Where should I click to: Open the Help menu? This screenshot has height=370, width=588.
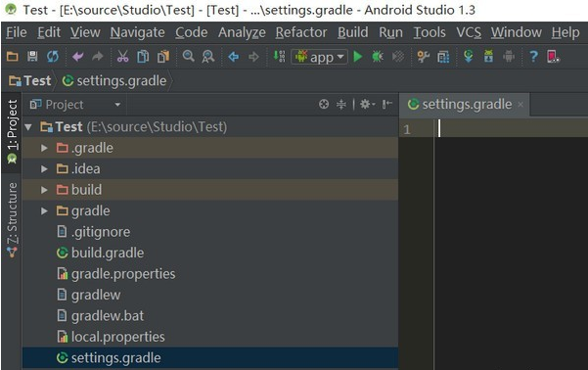point(565,32)
